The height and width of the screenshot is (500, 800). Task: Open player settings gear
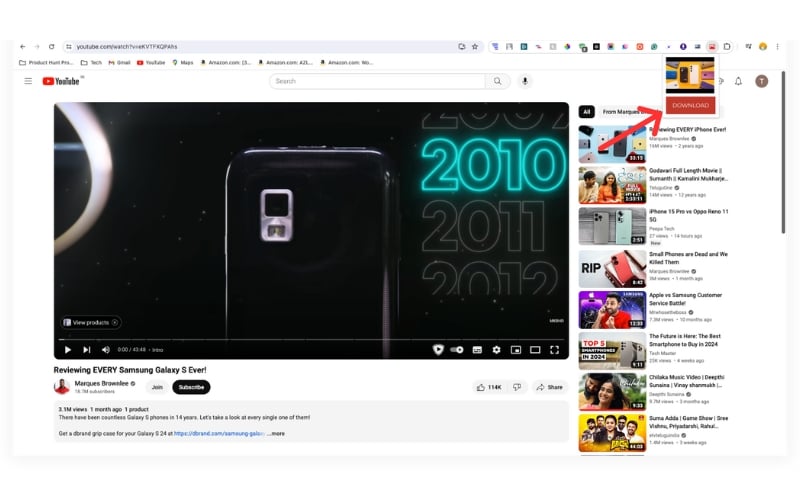click(x=496, y=349)
